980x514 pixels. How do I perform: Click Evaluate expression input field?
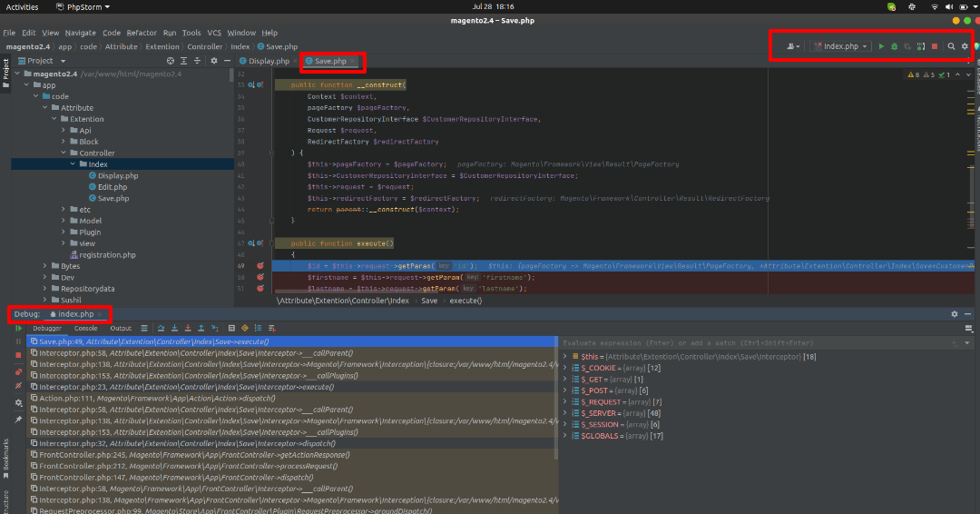tap(754, 342)
